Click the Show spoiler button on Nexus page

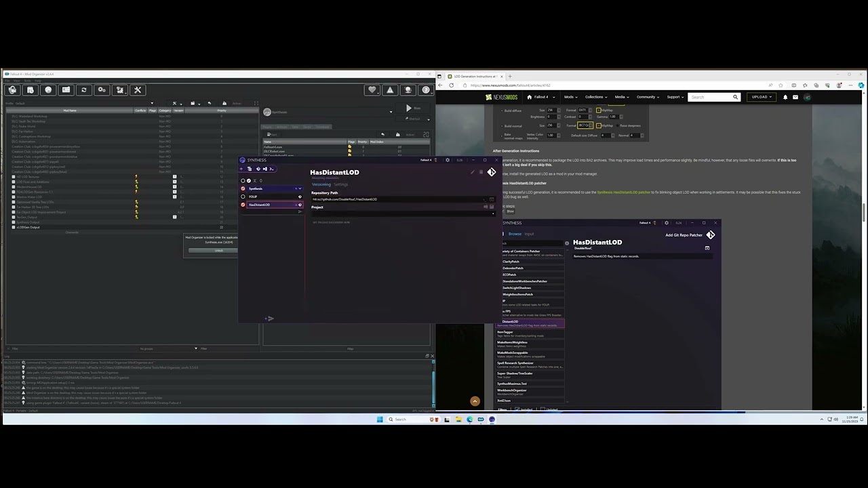[x=510, y=211]
